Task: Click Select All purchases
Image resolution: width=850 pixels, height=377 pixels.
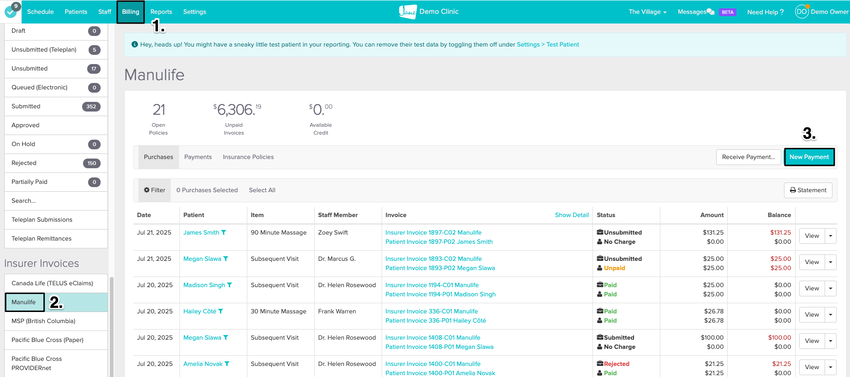Action: 262,190
